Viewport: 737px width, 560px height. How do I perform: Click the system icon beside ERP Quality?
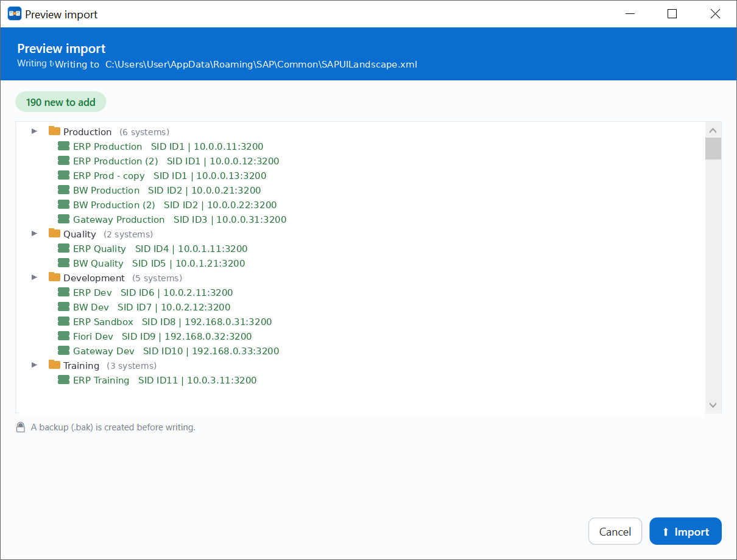[x=63, y=248]
